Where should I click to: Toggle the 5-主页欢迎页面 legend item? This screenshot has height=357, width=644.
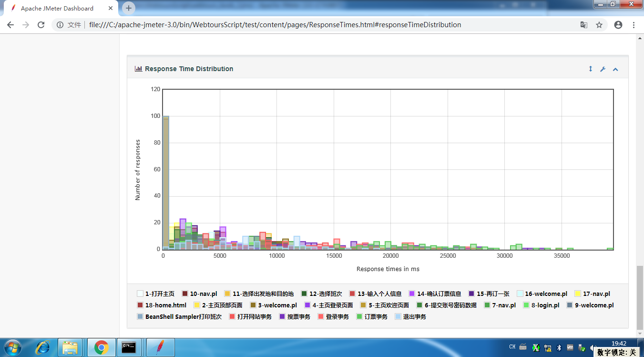(x=384, y=305)
